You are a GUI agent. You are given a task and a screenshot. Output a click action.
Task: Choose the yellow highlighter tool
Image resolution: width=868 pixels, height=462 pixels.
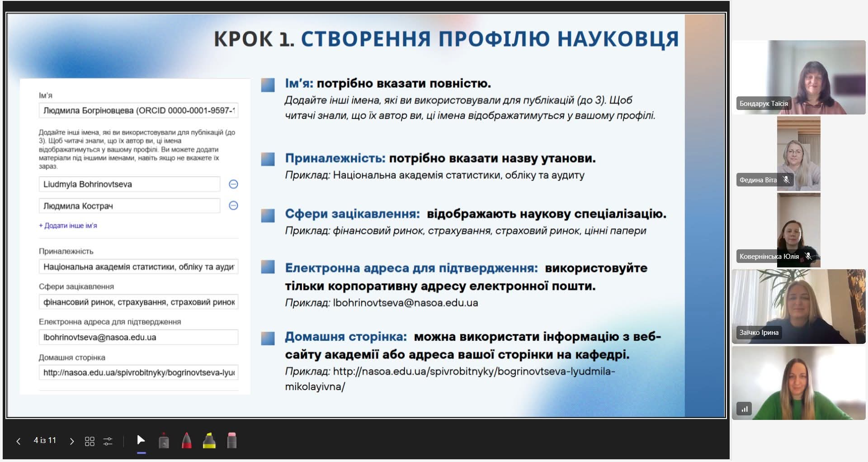coord(209,441)
